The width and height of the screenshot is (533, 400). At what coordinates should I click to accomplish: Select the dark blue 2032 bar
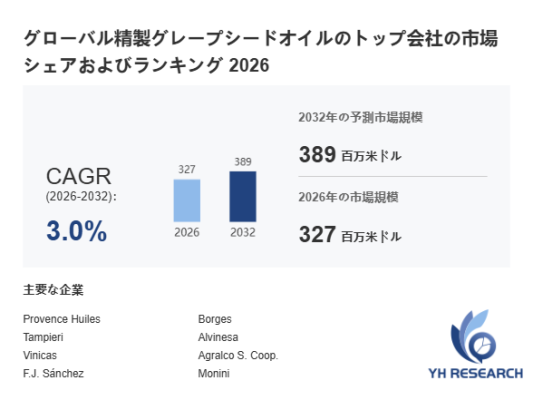(x=243, y=196)
